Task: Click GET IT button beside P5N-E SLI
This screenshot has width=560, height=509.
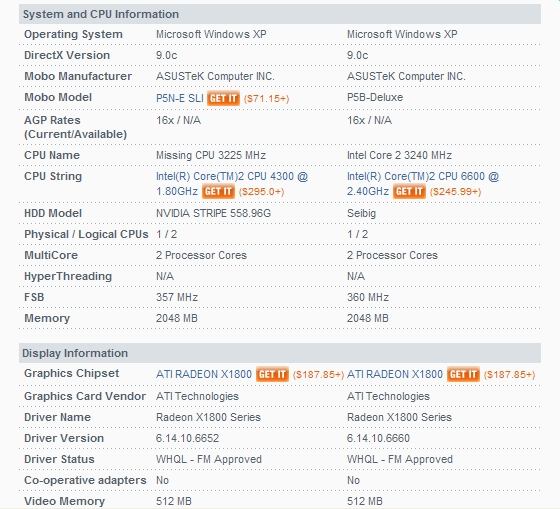Action: click(223, 98)
